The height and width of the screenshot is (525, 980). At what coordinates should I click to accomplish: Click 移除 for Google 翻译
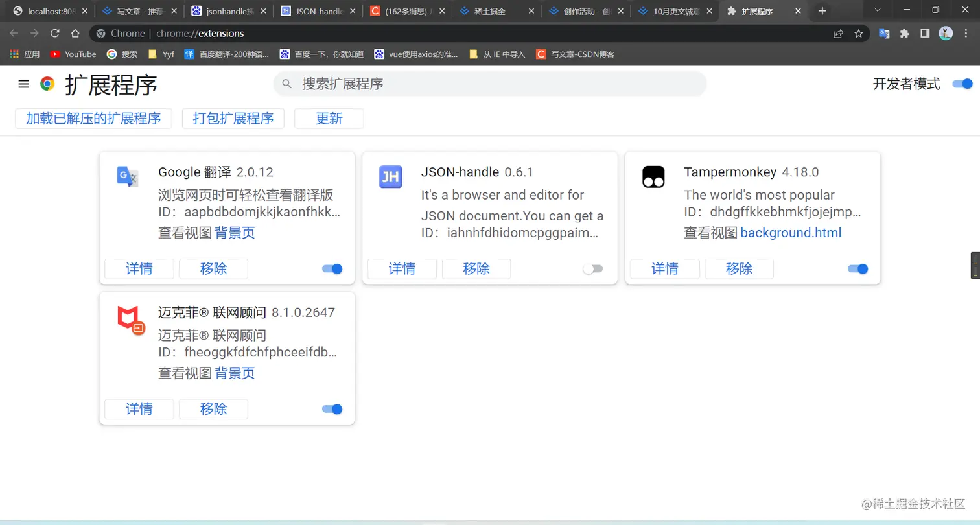(x=213, y=269)
